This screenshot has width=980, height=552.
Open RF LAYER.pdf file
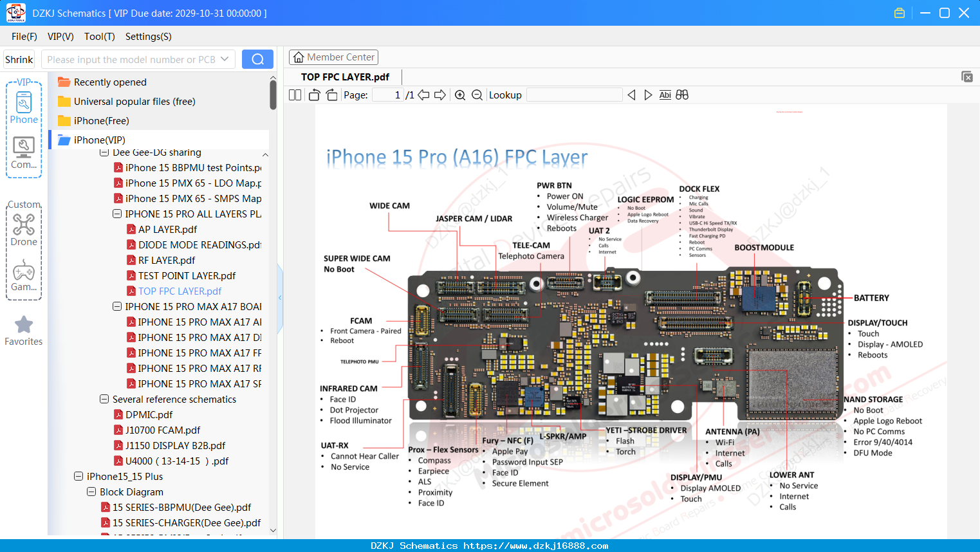tap(167, 260)
